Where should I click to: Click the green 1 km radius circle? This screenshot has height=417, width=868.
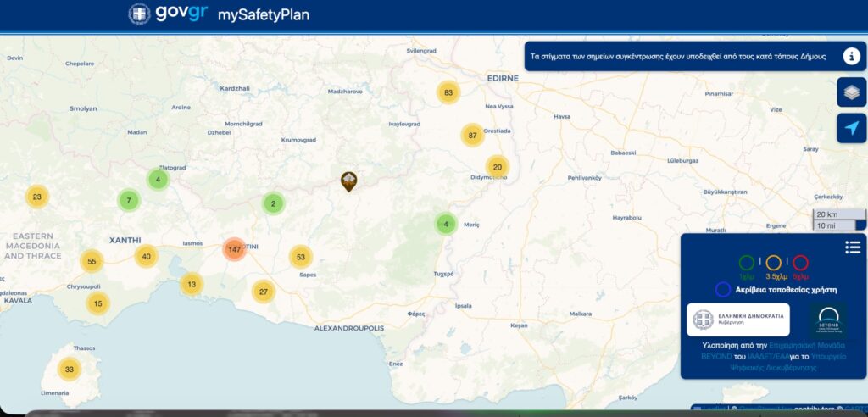(747, 263)
